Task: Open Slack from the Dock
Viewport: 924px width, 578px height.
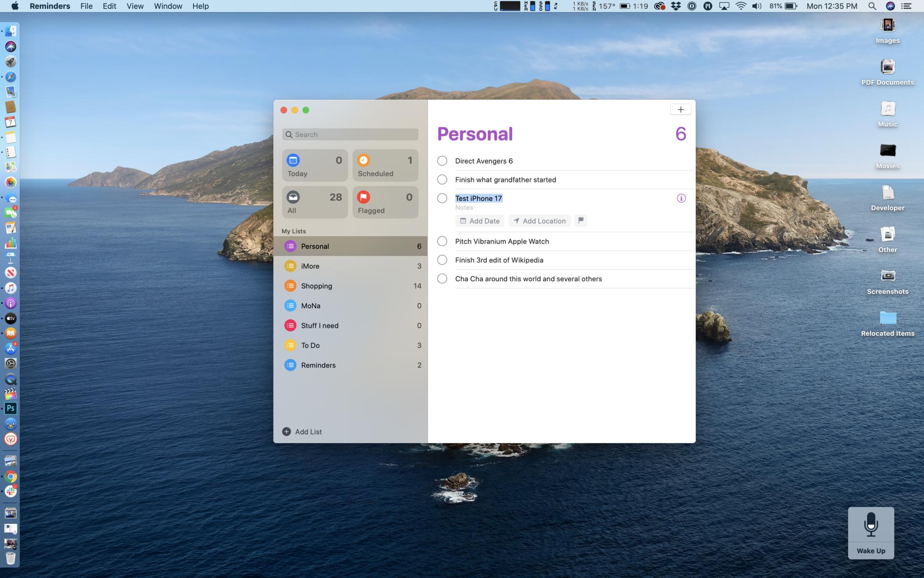Action: (x=11, y=491)
